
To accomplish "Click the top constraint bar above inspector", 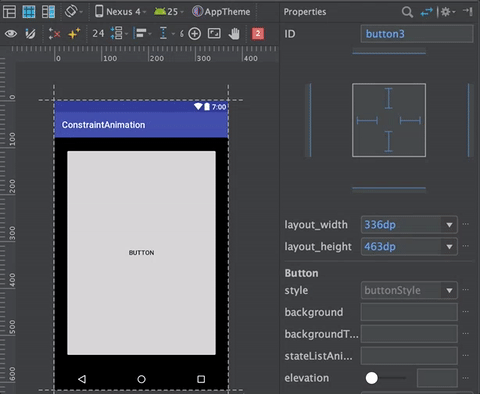I will click(x=389, y=52).
